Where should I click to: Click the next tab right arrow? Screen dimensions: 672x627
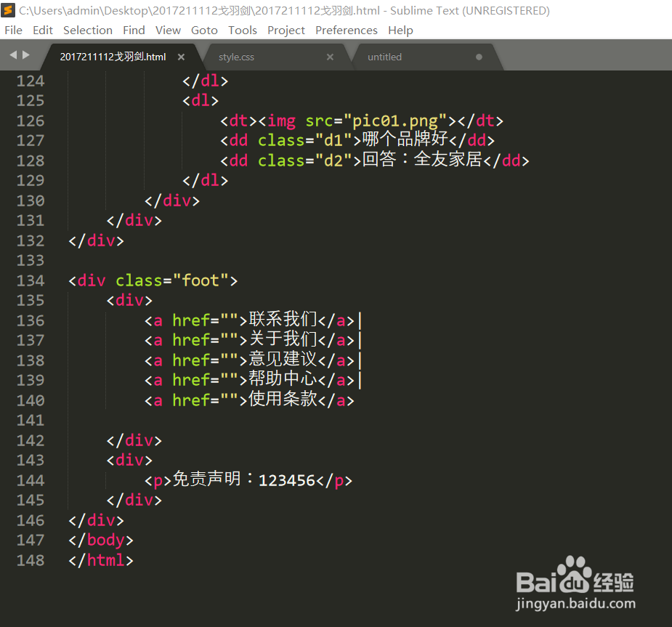26,55
